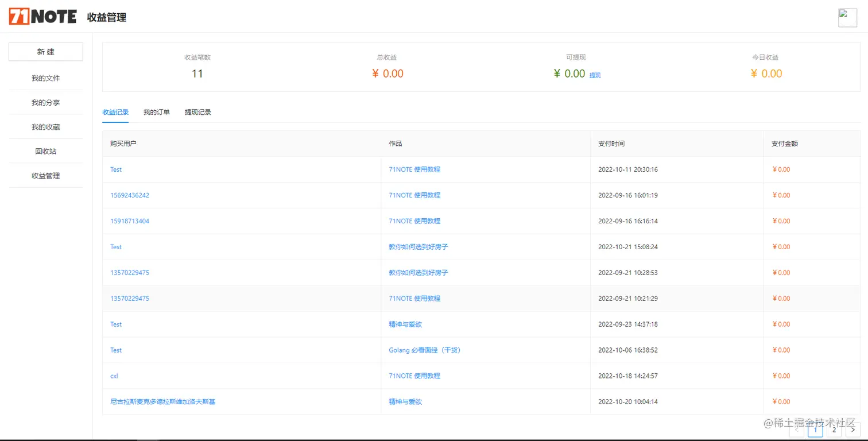The height and width of the screenshot is (441, 868).
Task: Click the 收益笔数 count 11
Action: point(197,73)
